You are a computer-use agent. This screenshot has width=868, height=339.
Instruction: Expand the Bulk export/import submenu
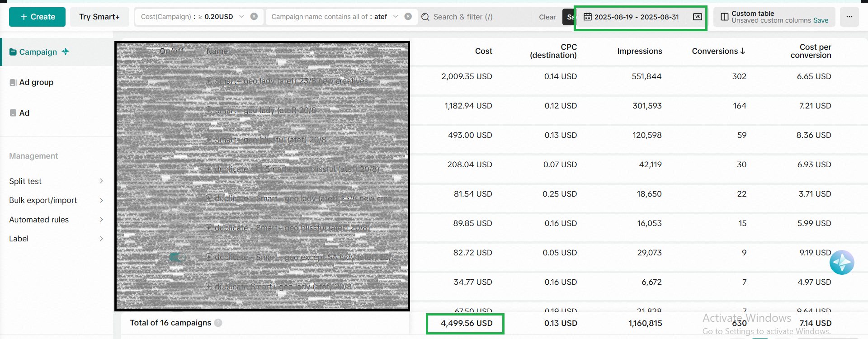point(101,200)
